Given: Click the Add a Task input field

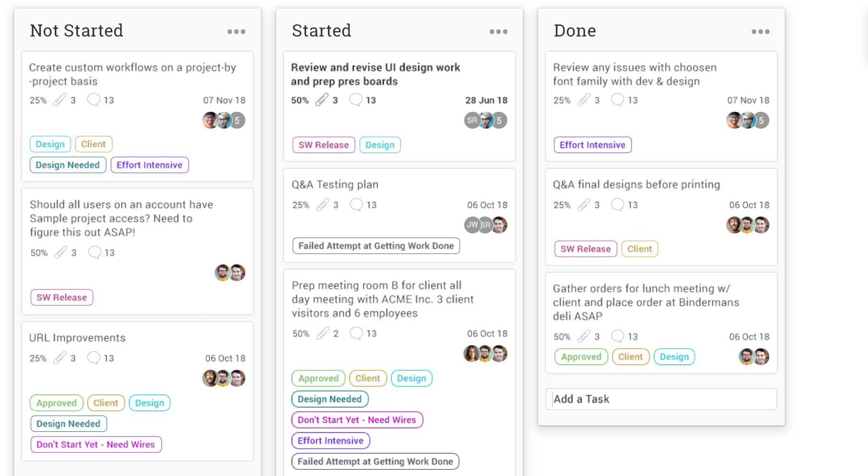Looking at the screenshot, I should (x=661, y=399).
